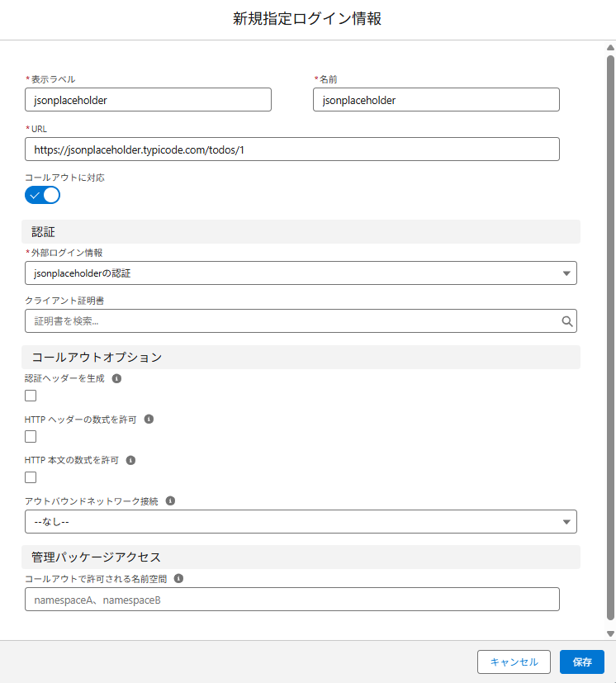Focus the 表示ラベル input field

(x=148, y=100)
